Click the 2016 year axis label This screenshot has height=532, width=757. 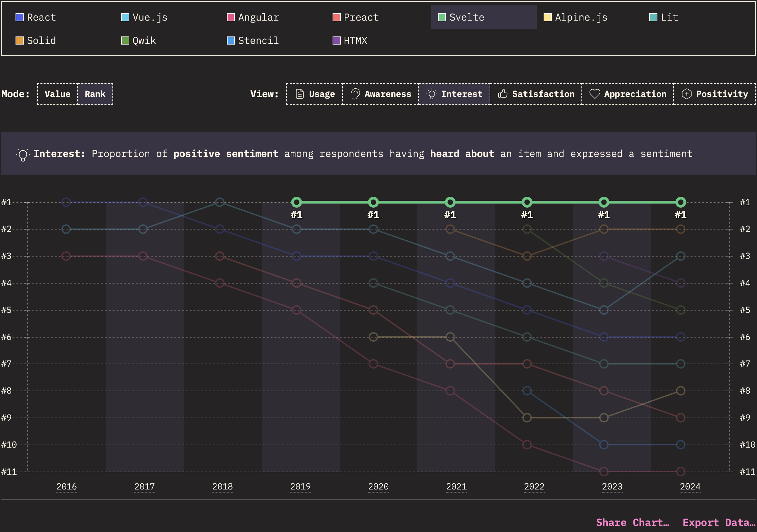pos(67,486)
